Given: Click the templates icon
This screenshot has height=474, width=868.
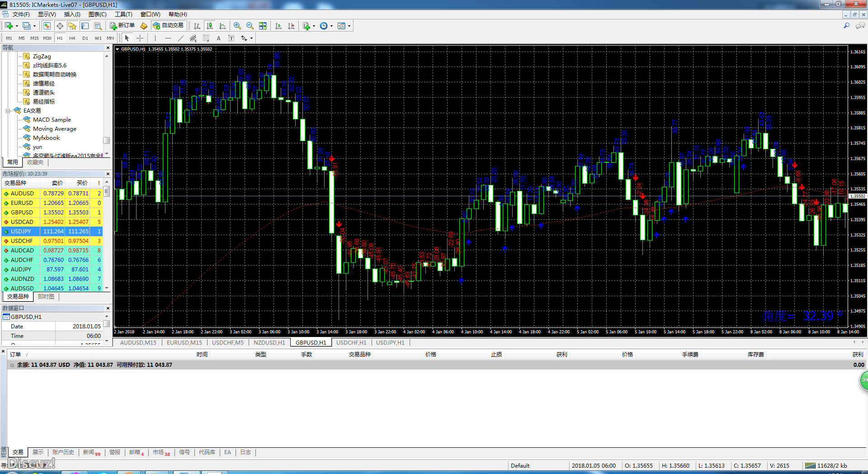Looking at the screenshot, I should point(341,26).
